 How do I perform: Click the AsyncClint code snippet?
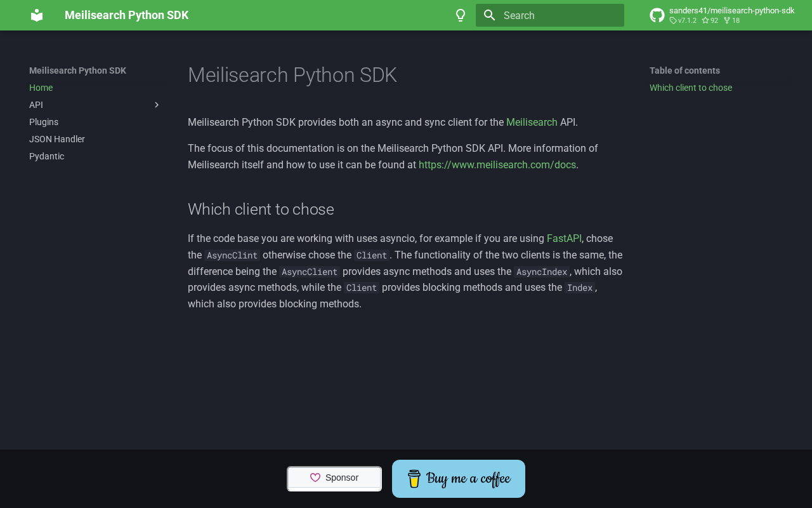point(232,255)
